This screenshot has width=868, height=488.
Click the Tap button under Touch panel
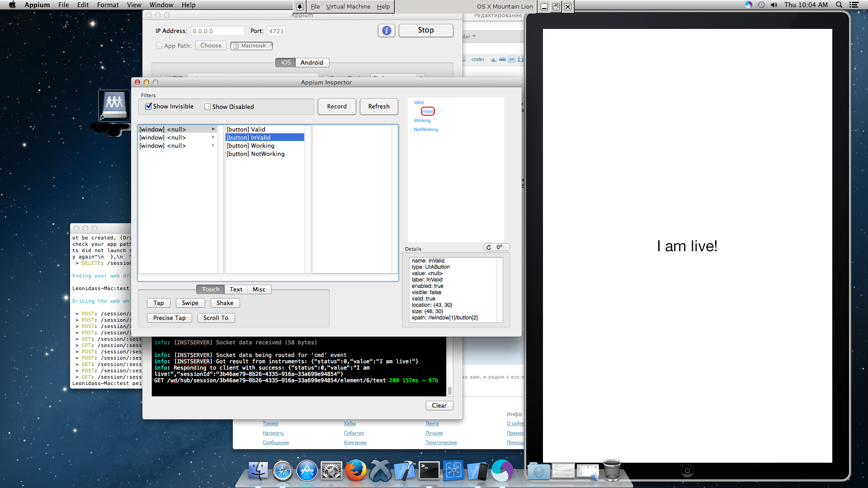[158, 303]
